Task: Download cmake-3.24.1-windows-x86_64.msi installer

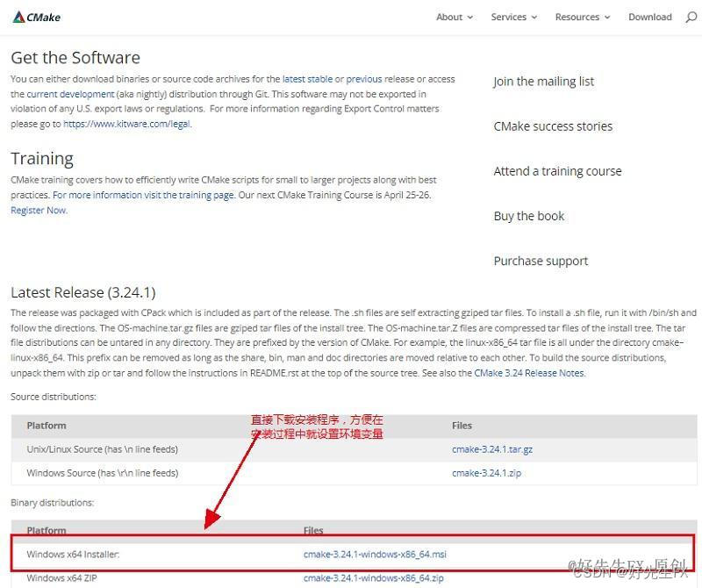Action: click(x=375, y=554)
